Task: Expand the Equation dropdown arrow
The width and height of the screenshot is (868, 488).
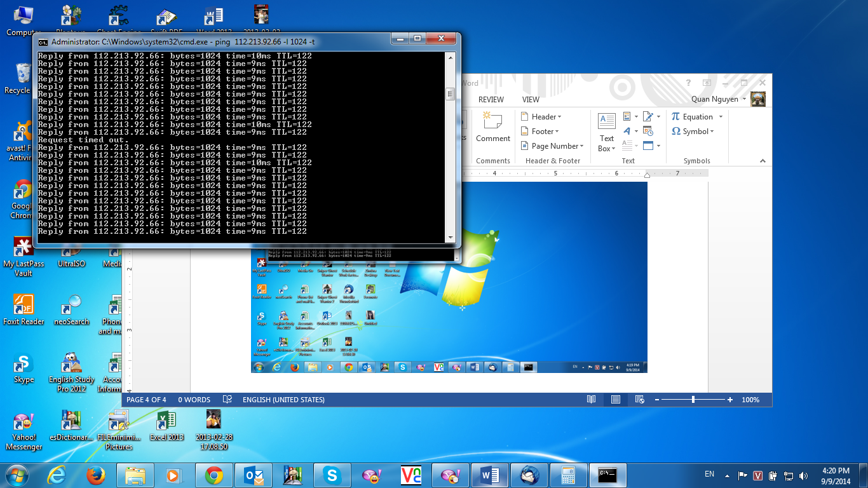Action: tap(720, 117)
